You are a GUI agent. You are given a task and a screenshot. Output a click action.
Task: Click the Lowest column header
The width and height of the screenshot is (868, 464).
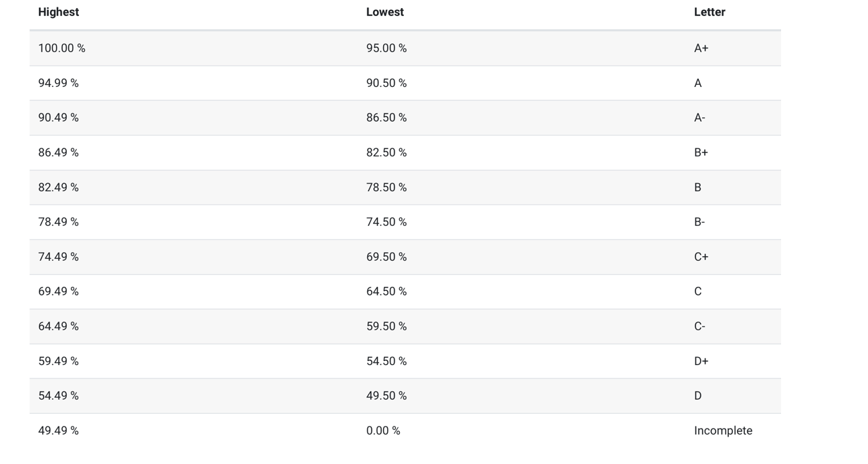(385, 12)
